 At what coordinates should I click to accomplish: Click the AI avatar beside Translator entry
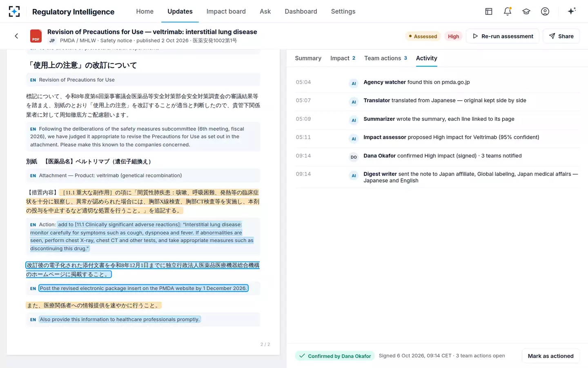354,102
